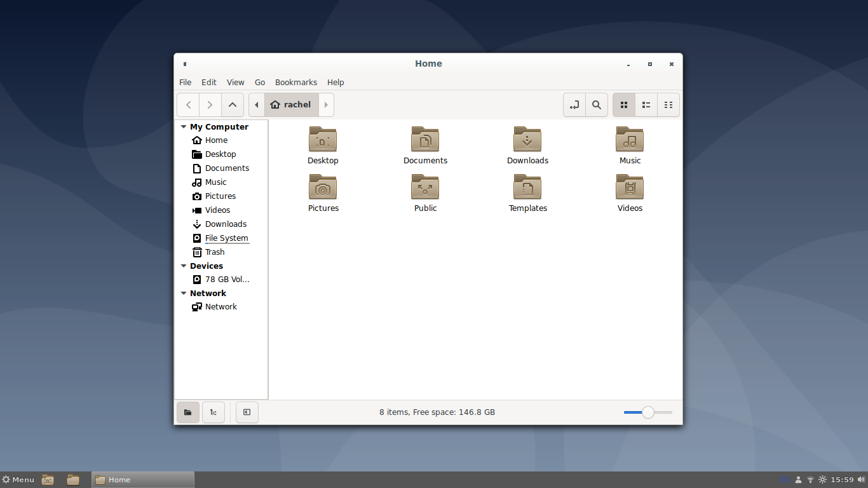Collapse the My Computer section
This screenshot has width=868, height=488.
184,127
